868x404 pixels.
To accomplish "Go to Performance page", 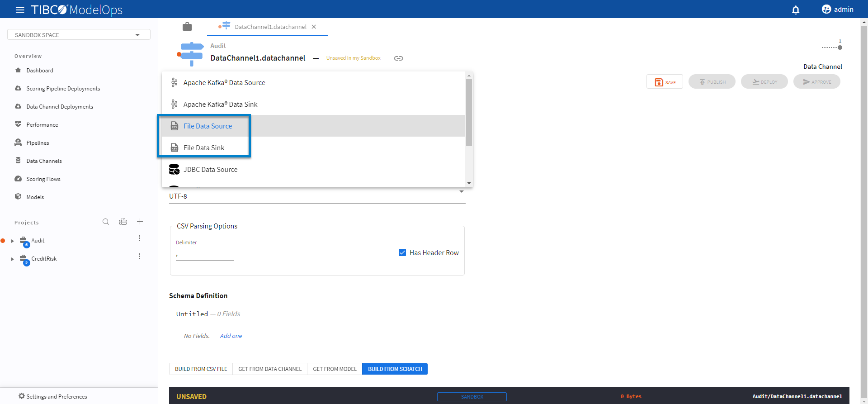I will [x=42, y=124].
